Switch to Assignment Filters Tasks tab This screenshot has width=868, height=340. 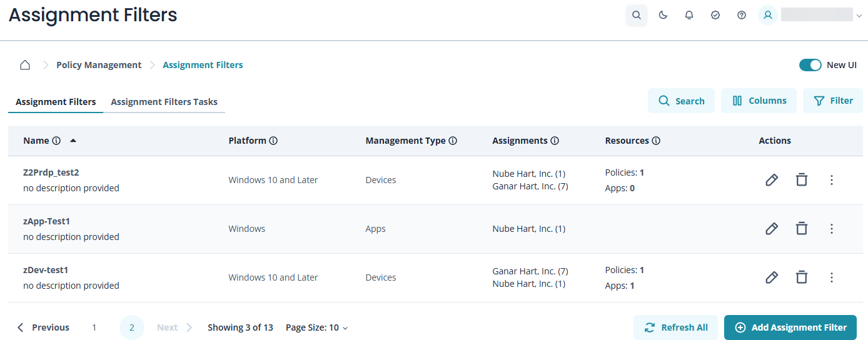pos(164,102)
